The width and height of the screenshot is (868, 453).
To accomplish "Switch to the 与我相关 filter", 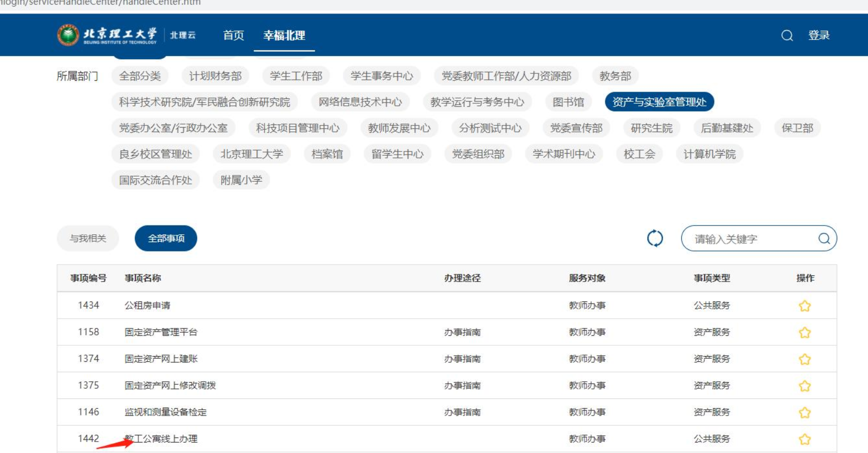I will pos(88,238).
